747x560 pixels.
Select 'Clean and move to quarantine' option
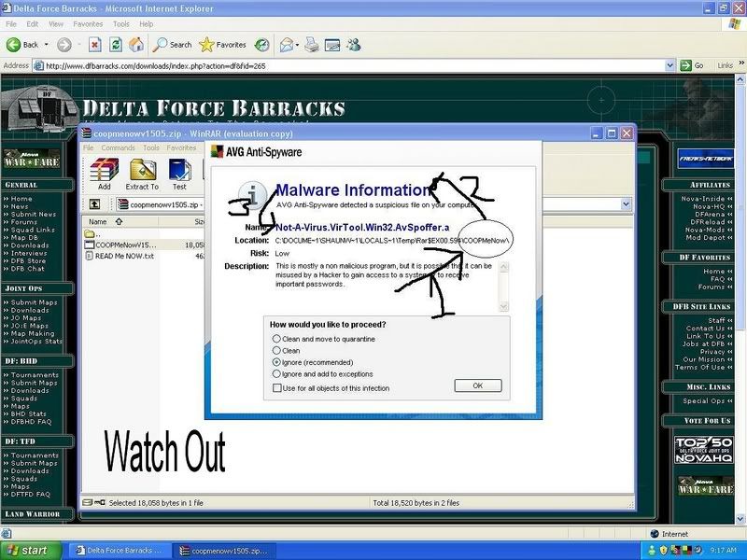[276, 339]
